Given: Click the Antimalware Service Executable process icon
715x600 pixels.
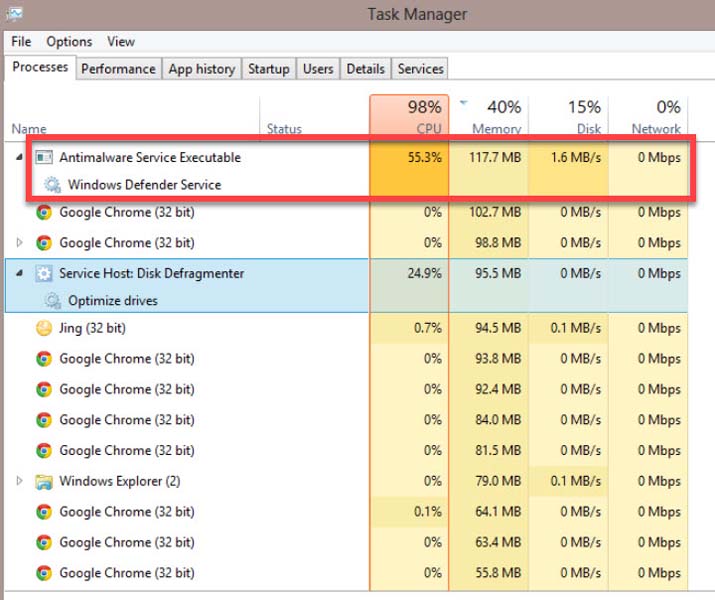Looking at the screenshot, I should (44, 157).
